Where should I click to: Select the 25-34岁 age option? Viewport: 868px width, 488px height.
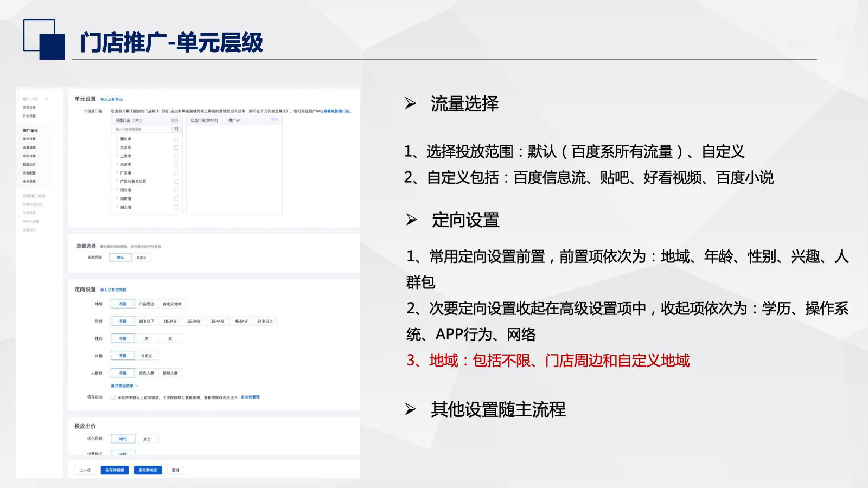click(194, 322)
